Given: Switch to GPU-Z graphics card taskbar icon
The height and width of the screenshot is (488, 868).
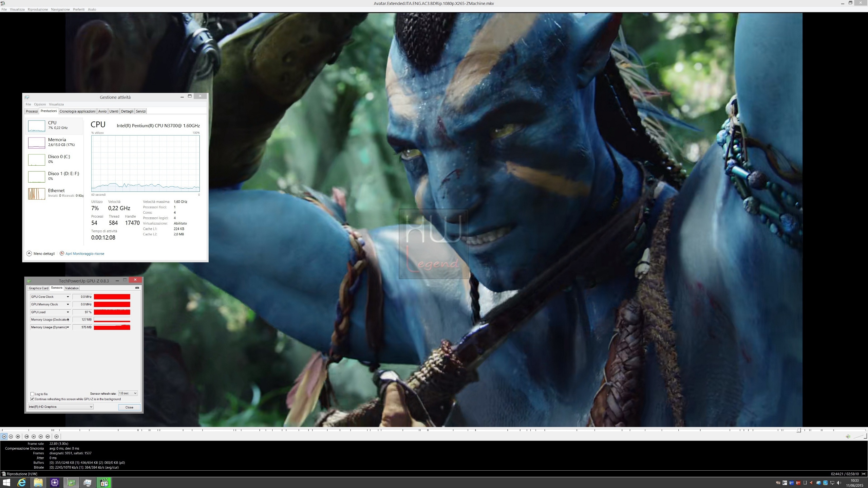Looking at the screenshot, I should pos(71,483).
